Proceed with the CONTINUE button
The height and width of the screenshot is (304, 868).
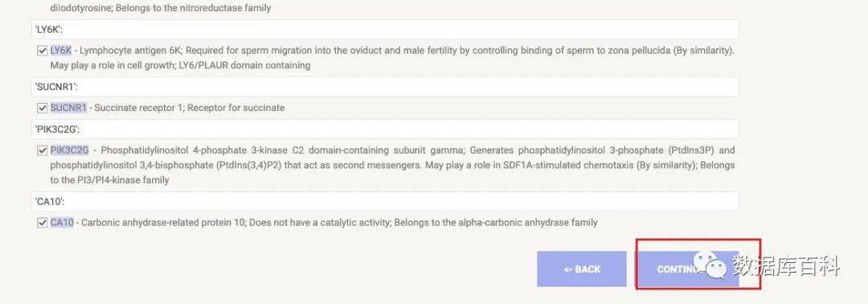click(688, 269)
